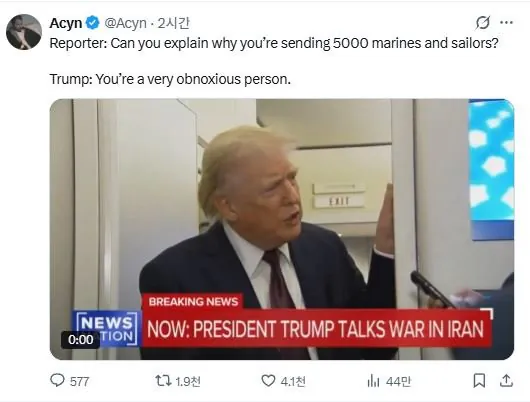Open the reply comment icon
Viewport: 530px width, 402px height.
tap(57, 380)
